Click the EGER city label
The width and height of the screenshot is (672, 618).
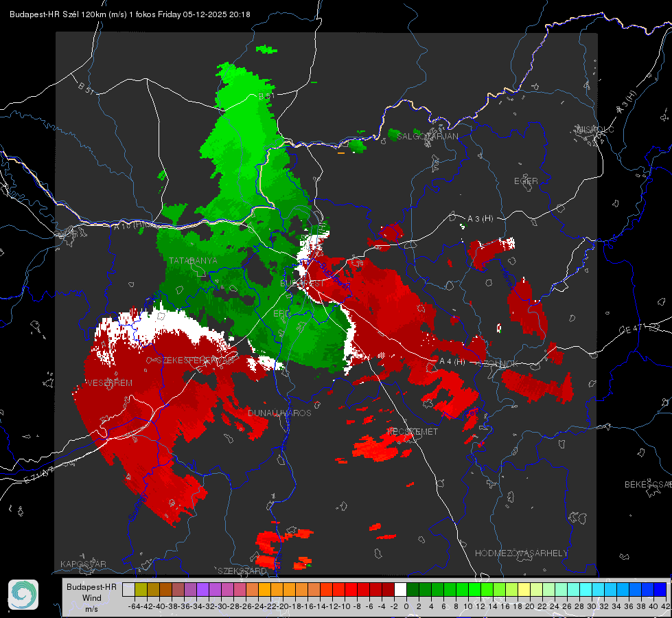tap(526, 181)
